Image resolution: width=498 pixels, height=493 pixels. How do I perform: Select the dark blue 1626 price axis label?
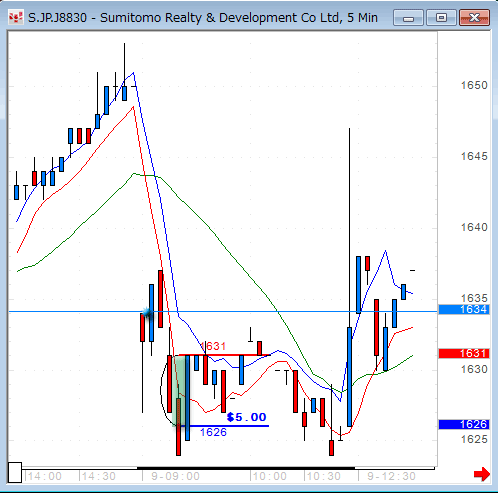464,424
